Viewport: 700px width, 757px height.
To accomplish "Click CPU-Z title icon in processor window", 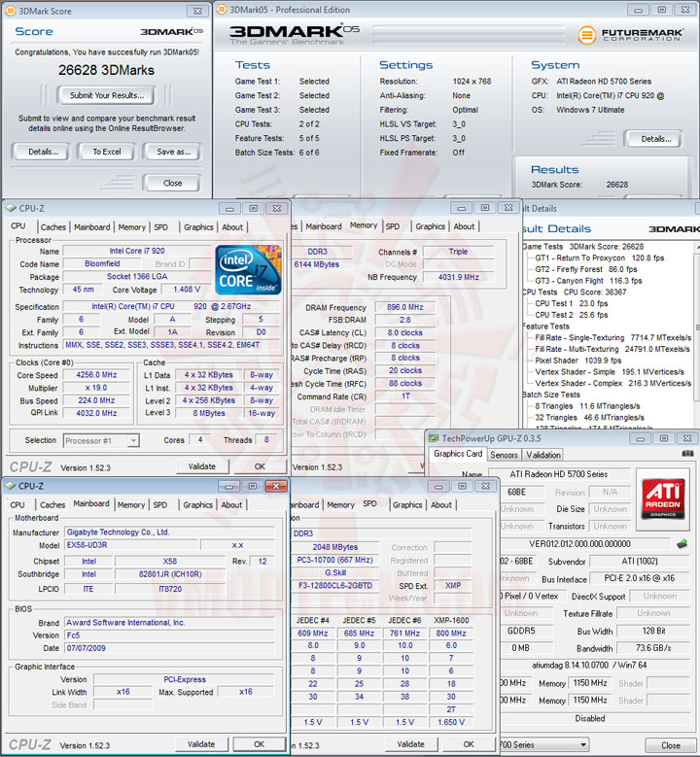I will 11,208.
